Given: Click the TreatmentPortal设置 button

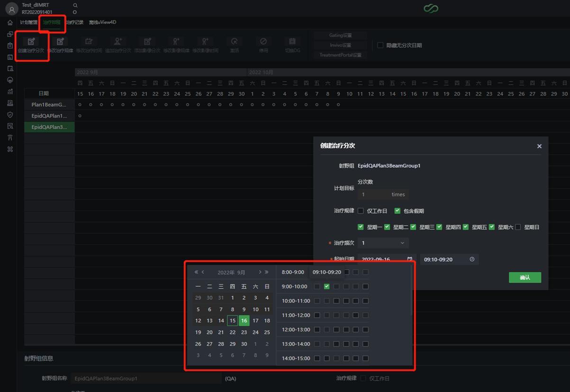Looking at the screenshot, I should click(340, 55).
